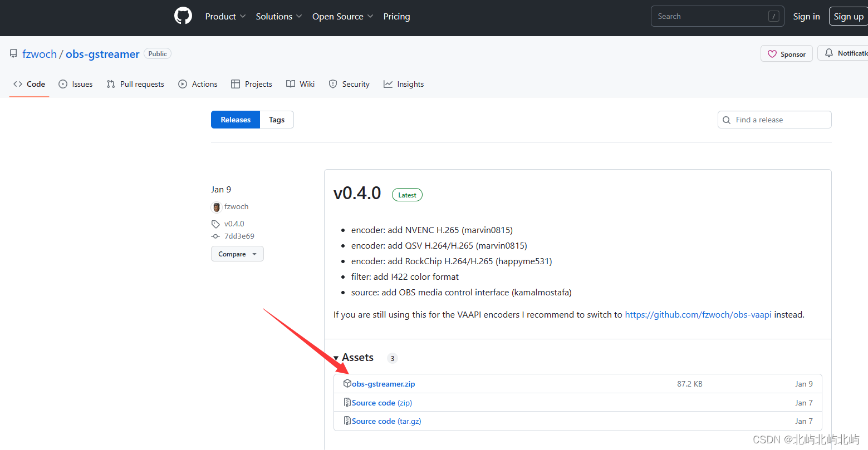Viewport: 868px width, 450px height.
Task: Switch to the Code tab
Action: (29, 84)
